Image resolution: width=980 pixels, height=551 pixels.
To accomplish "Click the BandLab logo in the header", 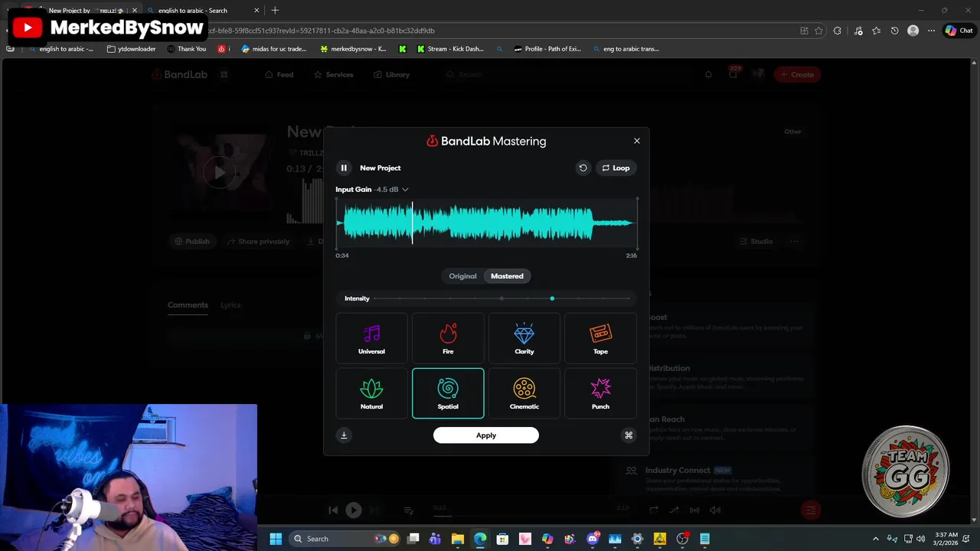I will tap(178, 74).
